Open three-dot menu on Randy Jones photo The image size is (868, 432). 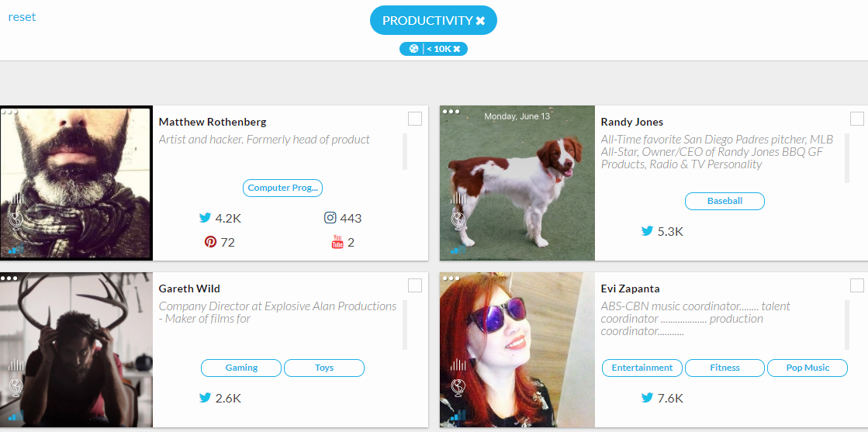(451, 112)
